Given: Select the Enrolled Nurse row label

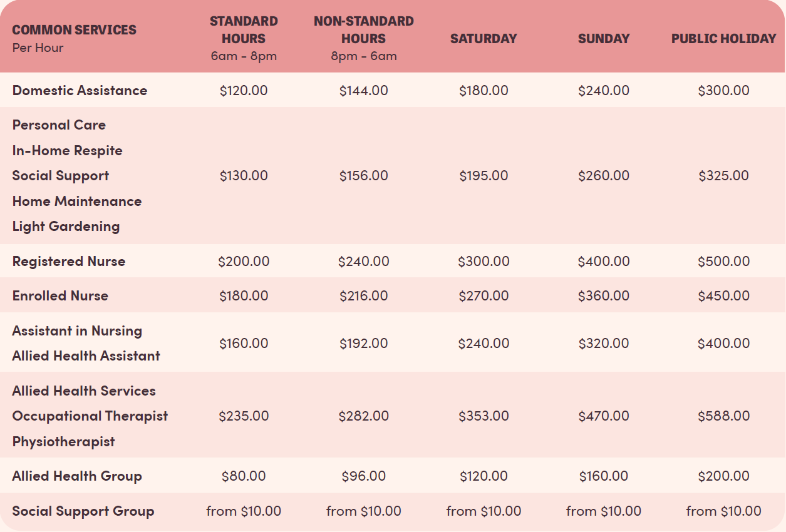Looking at the screenshot, I should 60,295.
